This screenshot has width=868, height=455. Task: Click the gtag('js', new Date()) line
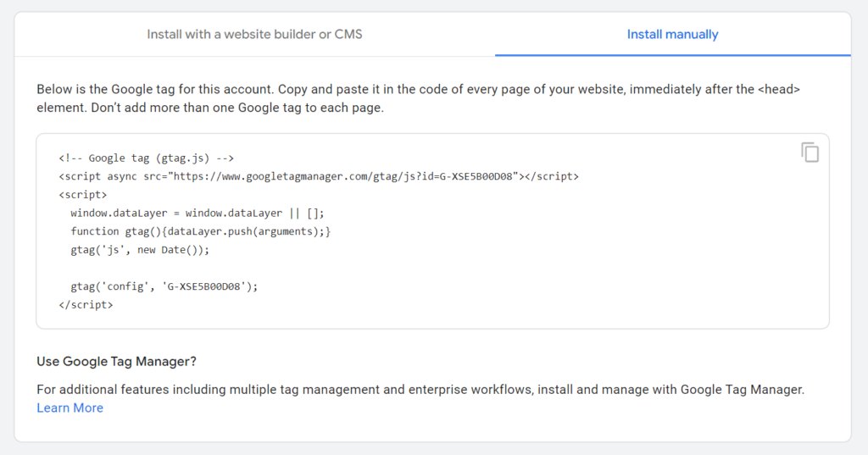click(140, 250)
